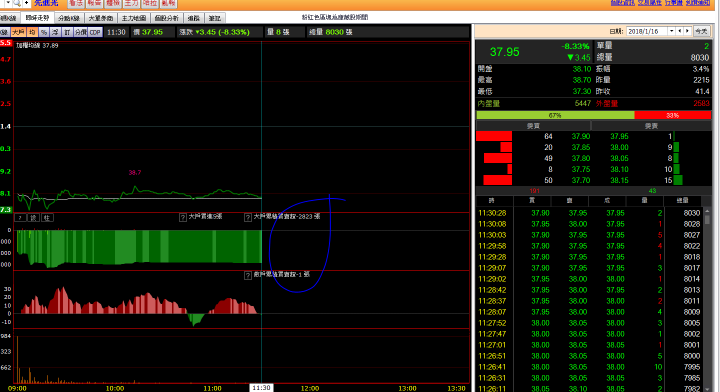Open the 大量券商 tab
Image resolution: width=720 pixels, height=392 pixels.
pos(101,18)
